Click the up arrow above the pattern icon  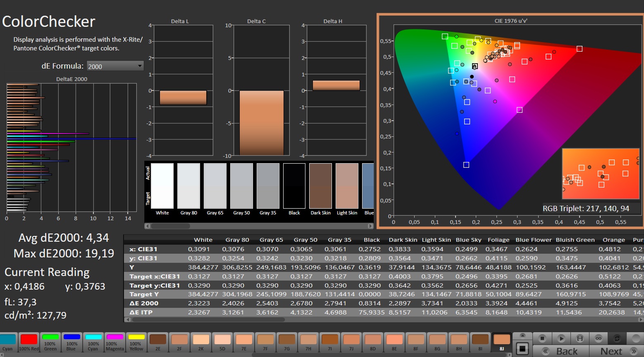(x=522, y=336)
